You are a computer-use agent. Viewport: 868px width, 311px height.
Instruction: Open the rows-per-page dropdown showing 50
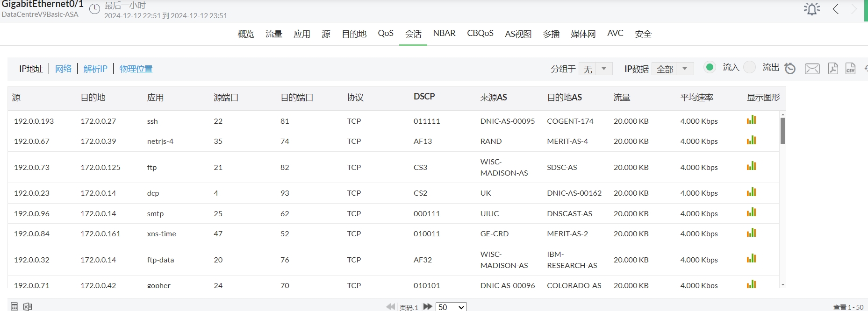click(451, 307)
